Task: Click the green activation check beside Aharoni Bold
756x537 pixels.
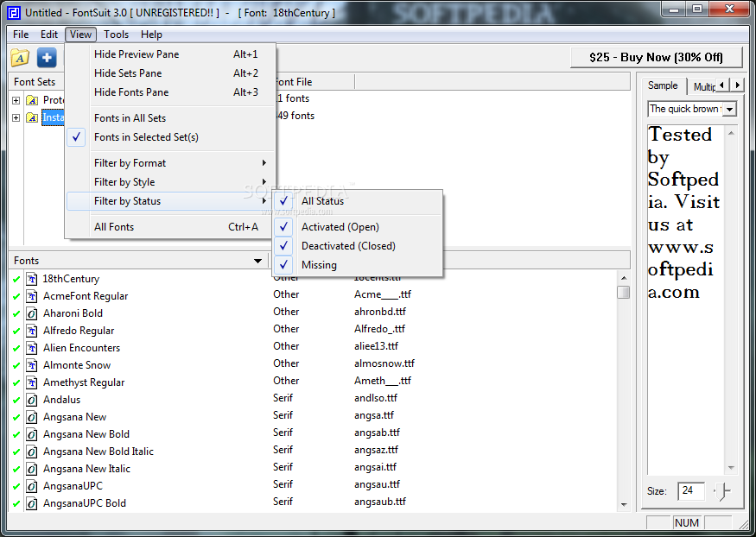Action: click(x=16, y=313)
